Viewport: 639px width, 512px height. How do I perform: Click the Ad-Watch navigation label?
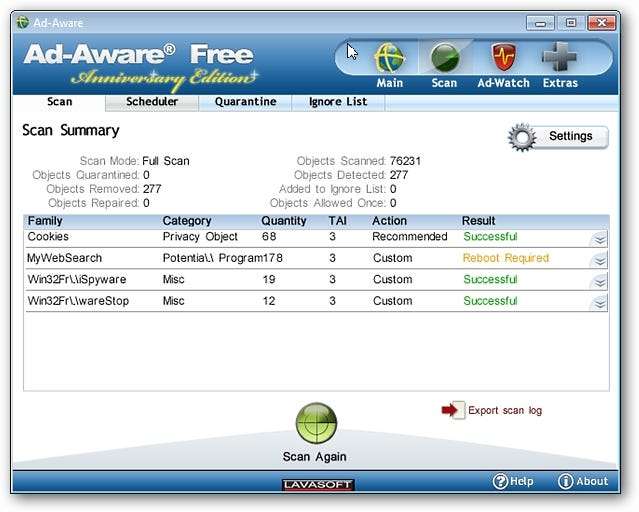504,83
